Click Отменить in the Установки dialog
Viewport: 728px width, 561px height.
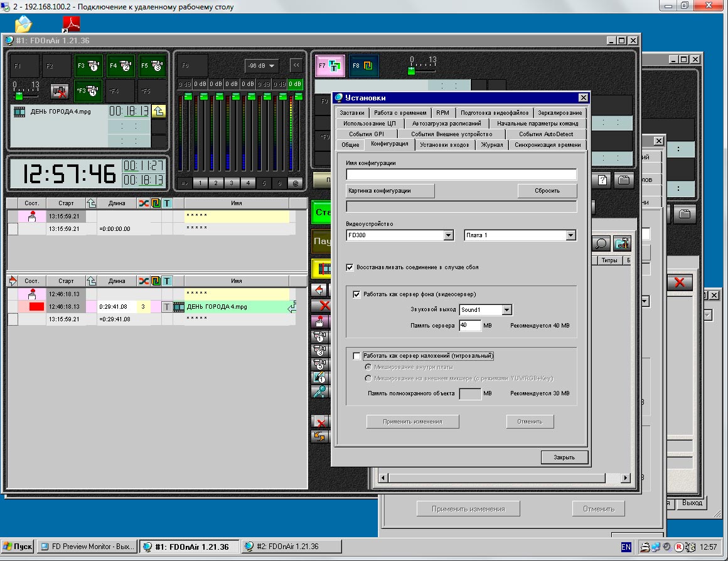click(530, 422)
